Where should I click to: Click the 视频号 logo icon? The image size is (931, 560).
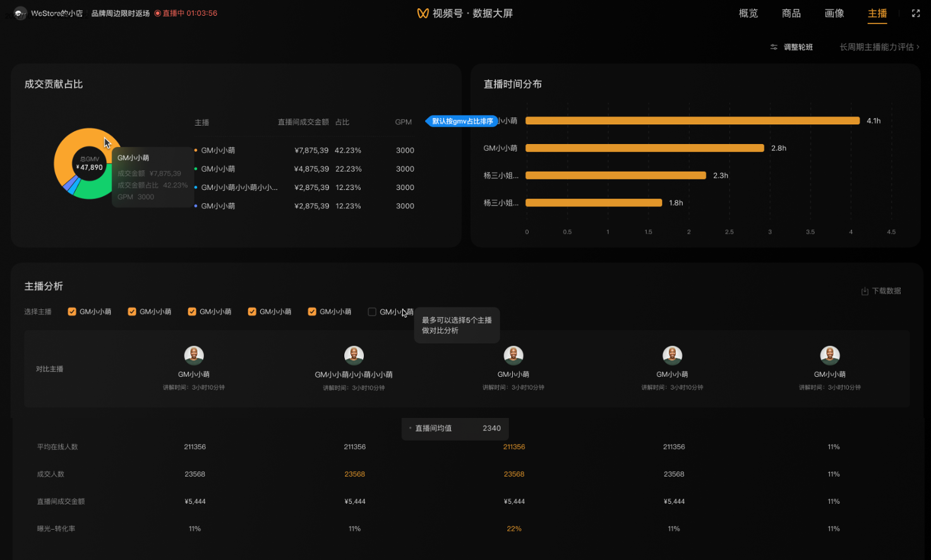[423, 13]
